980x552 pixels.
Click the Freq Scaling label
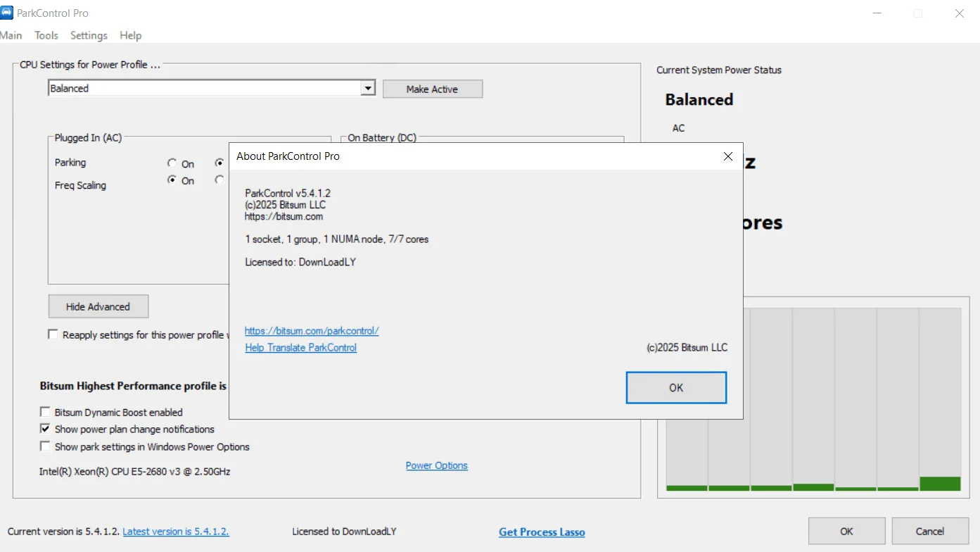click(x=80, y=186)
